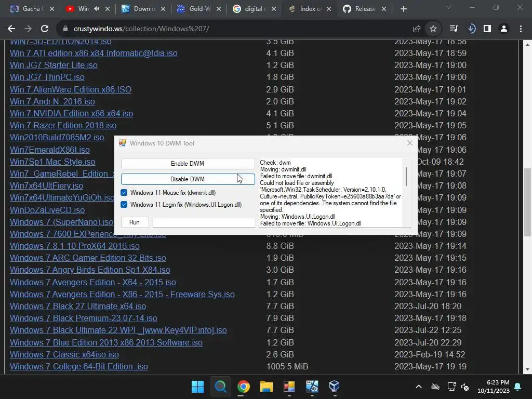Share this page via the share icon
The width and height of the screenshot is (532, 399).
pyautogui.click(x=416, y=29)
